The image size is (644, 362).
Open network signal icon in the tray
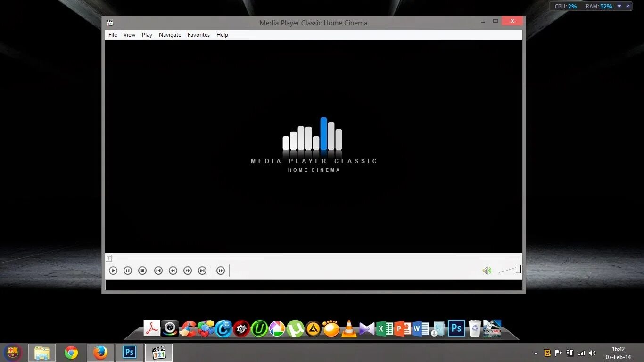tap(581, 353)
